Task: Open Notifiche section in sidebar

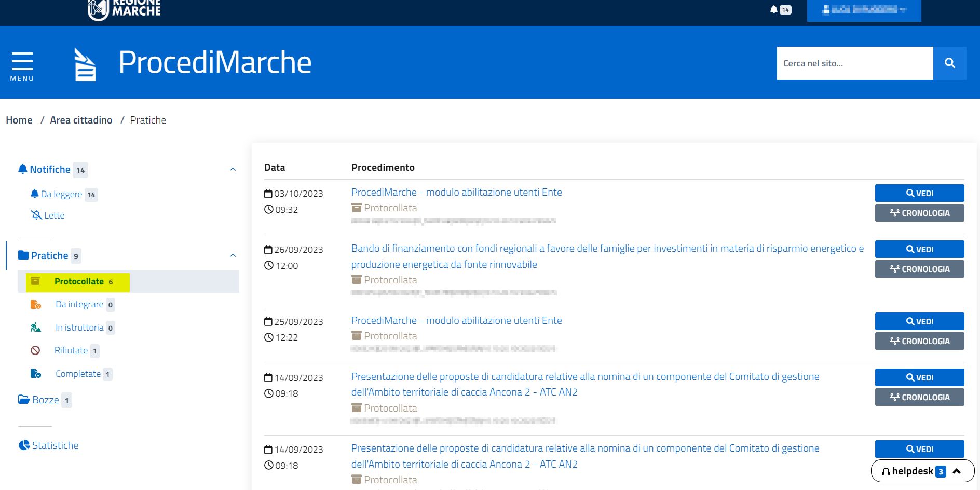Action: (x=50, y=169)
